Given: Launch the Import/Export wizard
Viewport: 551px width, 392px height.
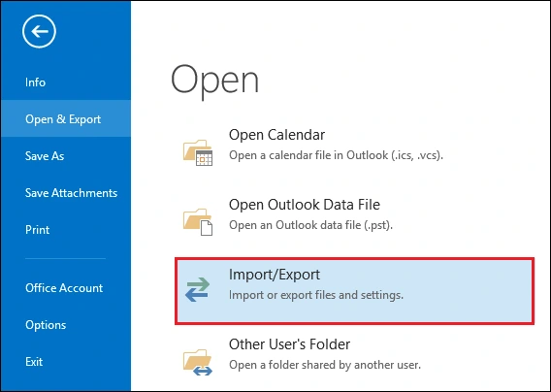Looking at the screenshot, I should [x=355, y=291].
